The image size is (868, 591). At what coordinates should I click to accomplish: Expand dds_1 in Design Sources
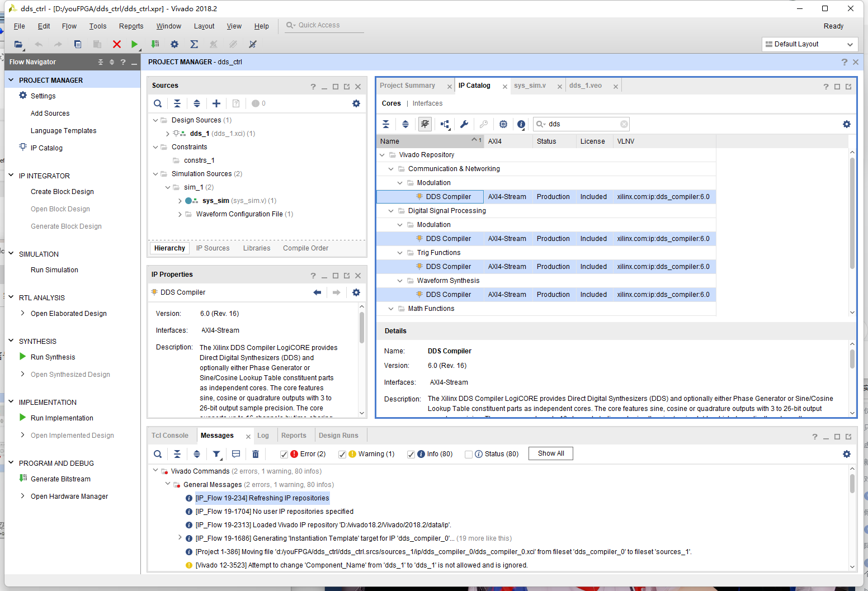(167, 134)
